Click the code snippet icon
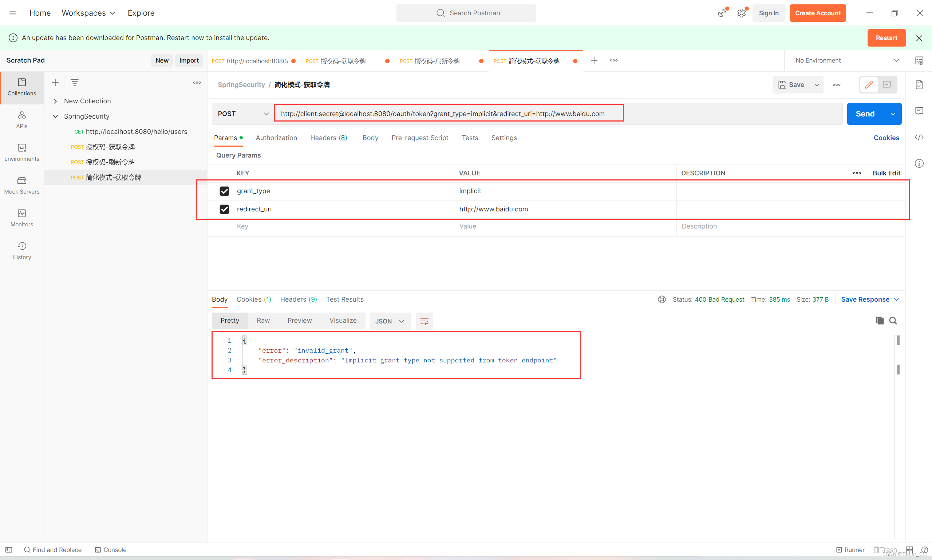Image resolution: width=932 pixels, height=560 pixels. (x=919, y=137)
